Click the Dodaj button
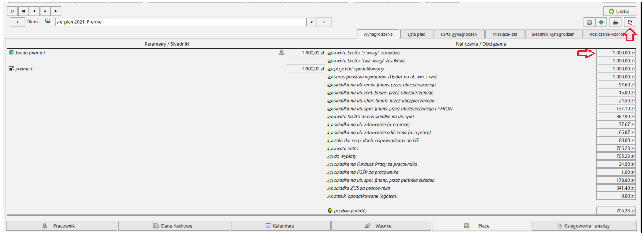Image resolution: width=644 pixels, height=235 pixels. 620,11
